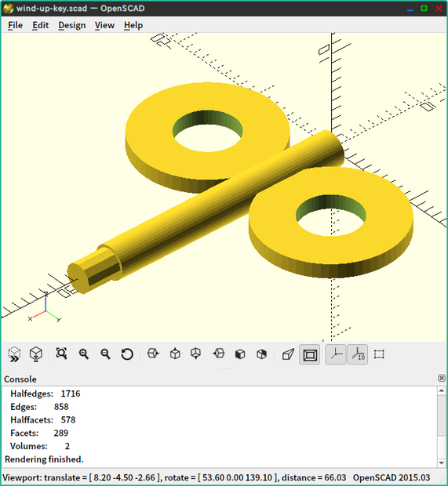
Task: Close the Console panel
Action: pyautogui.click(x=442, y=378)
